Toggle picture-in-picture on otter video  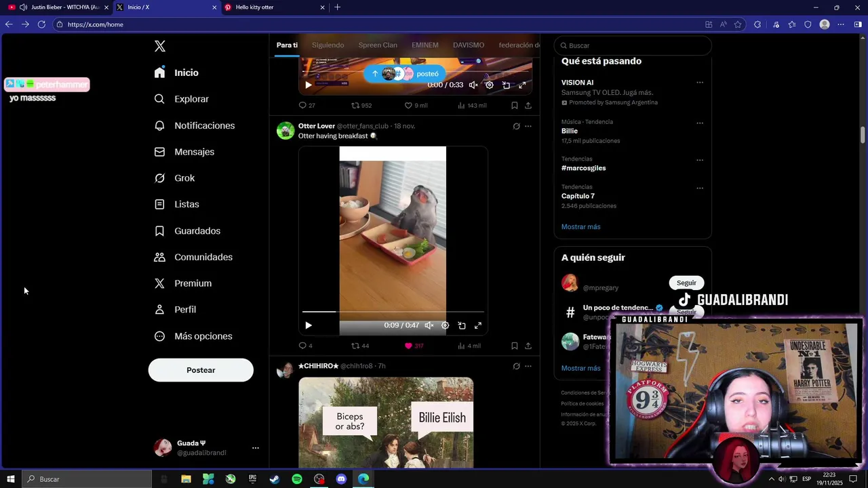point(462,325)
